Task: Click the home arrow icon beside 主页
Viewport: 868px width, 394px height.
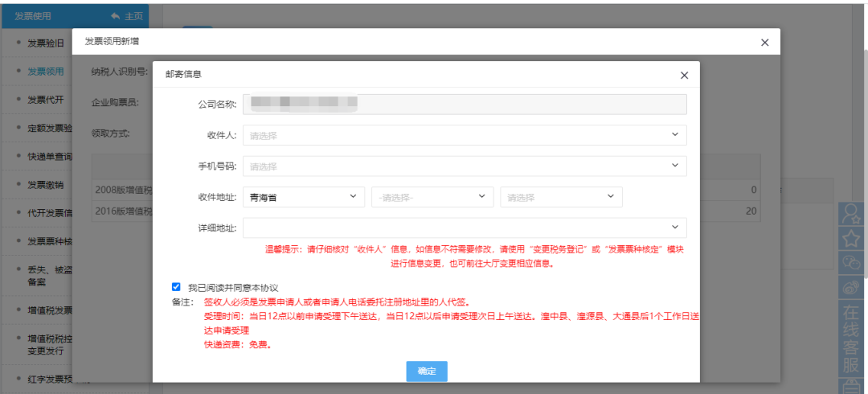Action: point(115,17)
